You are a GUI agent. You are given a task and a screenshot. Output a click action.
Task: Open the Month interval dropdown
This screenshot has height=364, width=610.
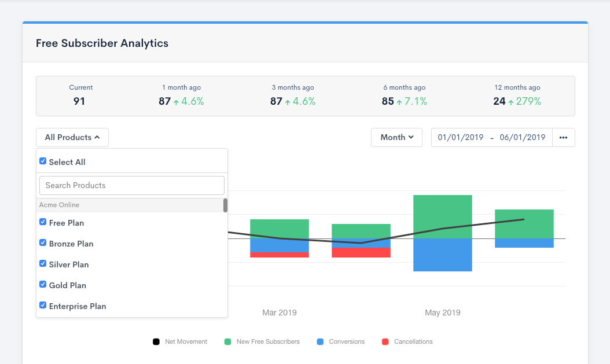click(x=396, y=137)
